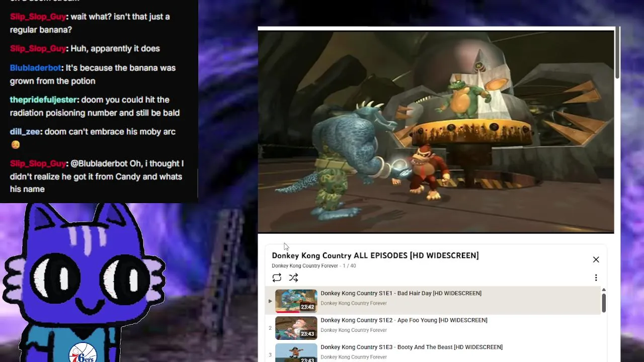
Task: Toggle the playlist loop icon
Action: tap(277, 278)
